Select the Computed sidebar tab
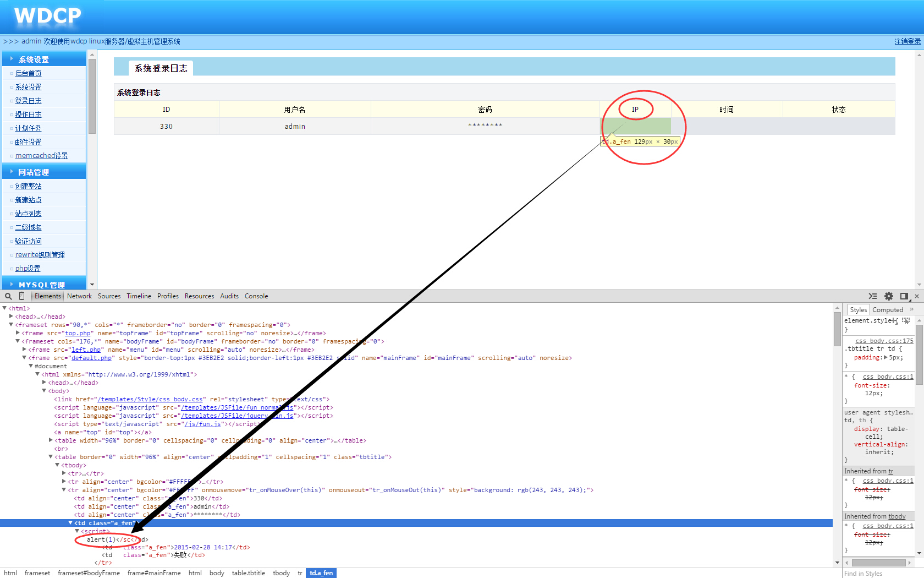This screenshot has width=924, height=578. pyautogui.click(x=888, y=310)
